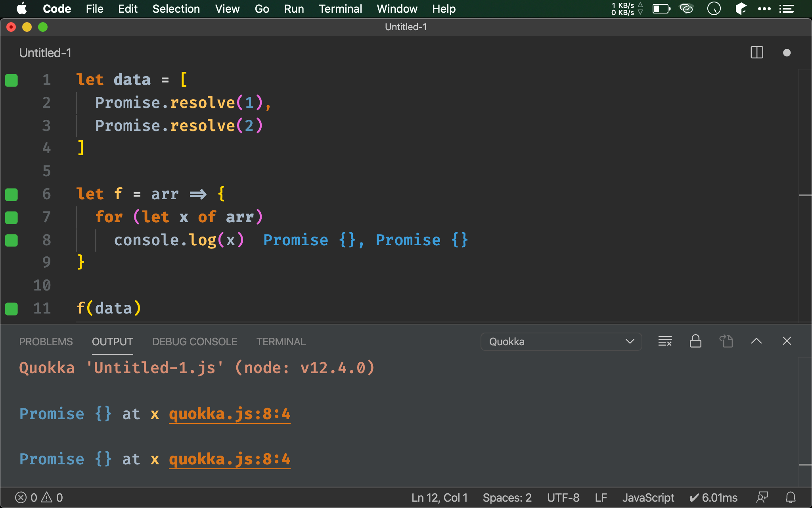
Task: Click the Untitled-1 editor tab
Action: coord(45,53)
